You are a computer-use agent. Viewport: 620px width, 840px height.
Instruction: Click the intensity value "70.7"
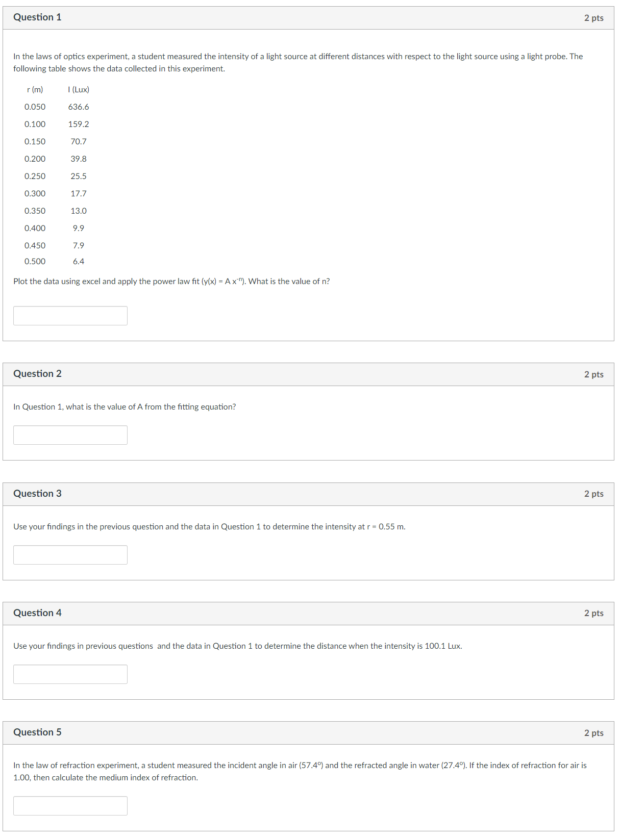point(79,142)
